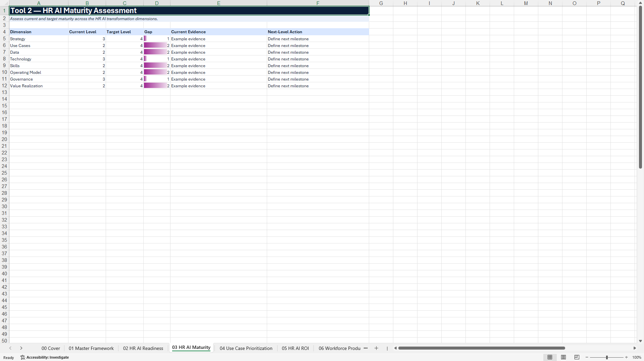Click horizontal scrollbar left arrow

(395, 348)
